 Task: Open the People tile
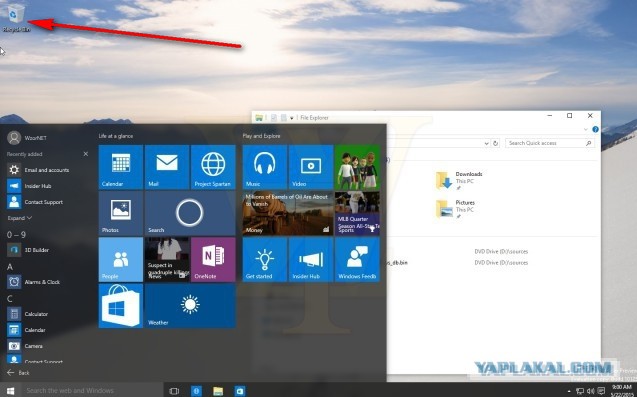coord(121,260)
